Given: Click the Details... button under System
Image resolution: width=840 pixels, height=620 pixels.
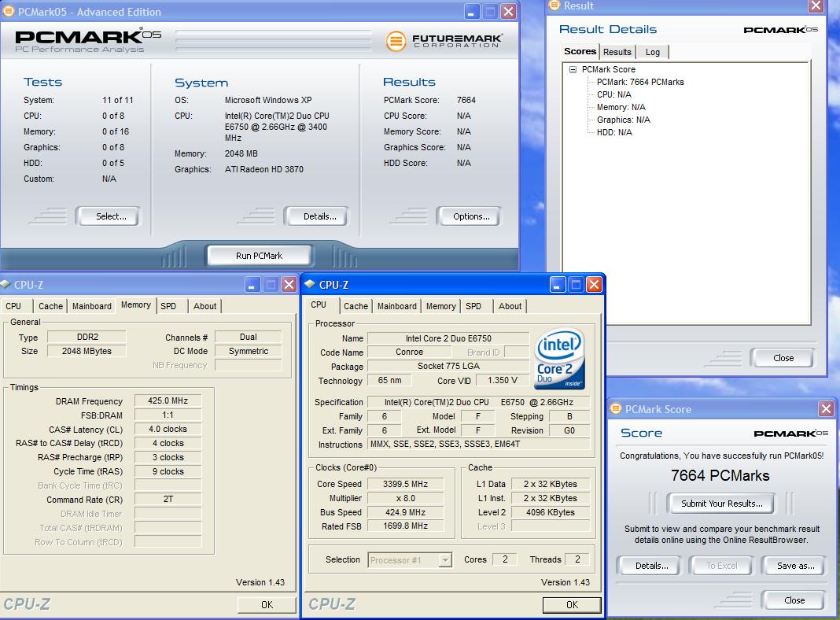Looking at the screenshot, I should 316,216.
